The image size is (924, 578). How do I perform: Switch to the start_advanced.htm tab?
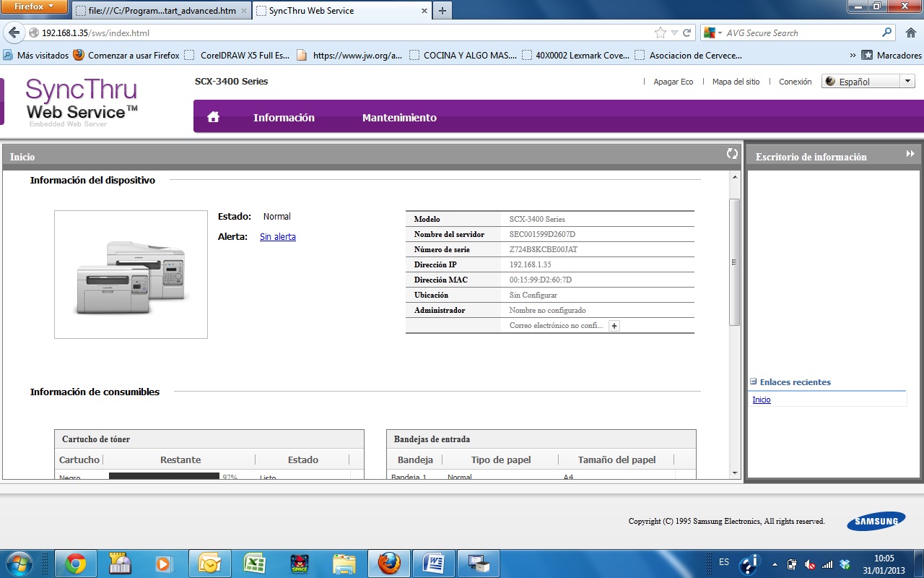[162, 11]
